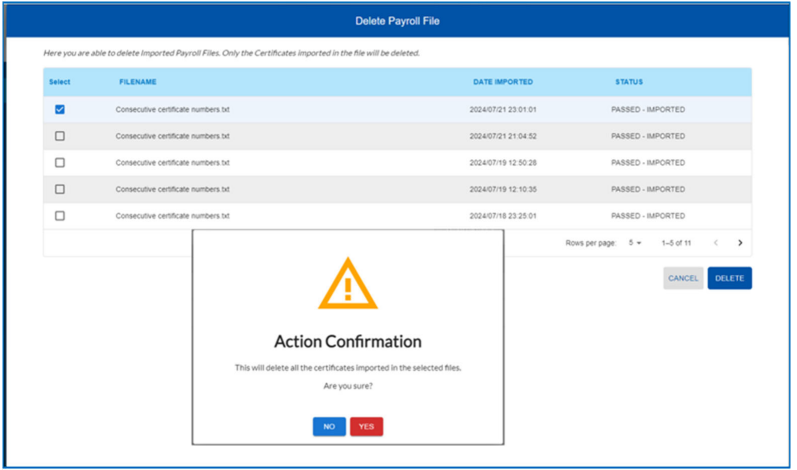Click the filename in the first table row
797x470 pixels.
click(172, 109)
